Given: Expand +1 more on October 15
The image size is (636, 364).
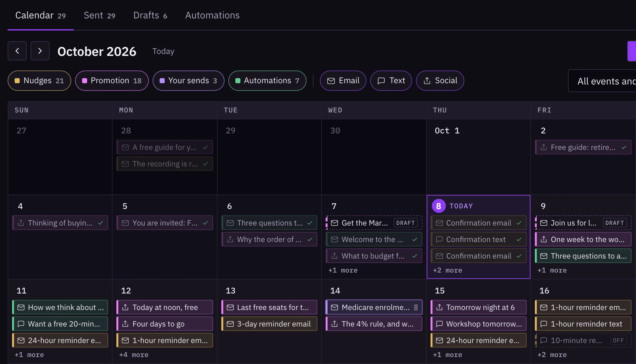Looking at the screenshot, I should point(447,355).
